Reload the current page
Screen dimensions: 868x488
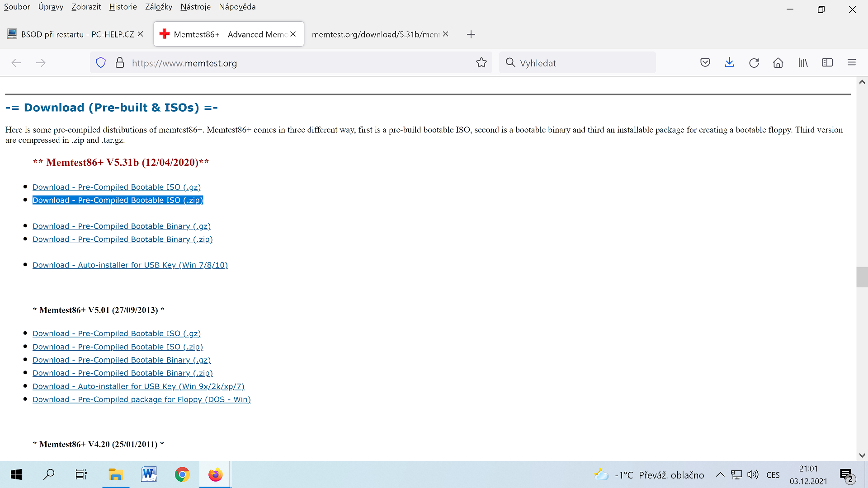[754, 63]
